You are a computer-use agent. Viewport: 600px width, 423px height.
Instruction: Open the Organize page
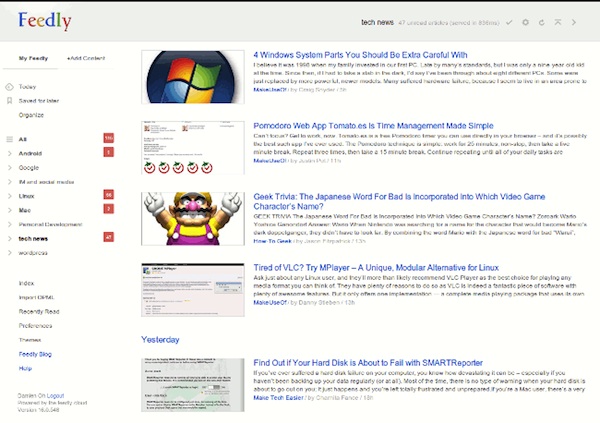31,115
